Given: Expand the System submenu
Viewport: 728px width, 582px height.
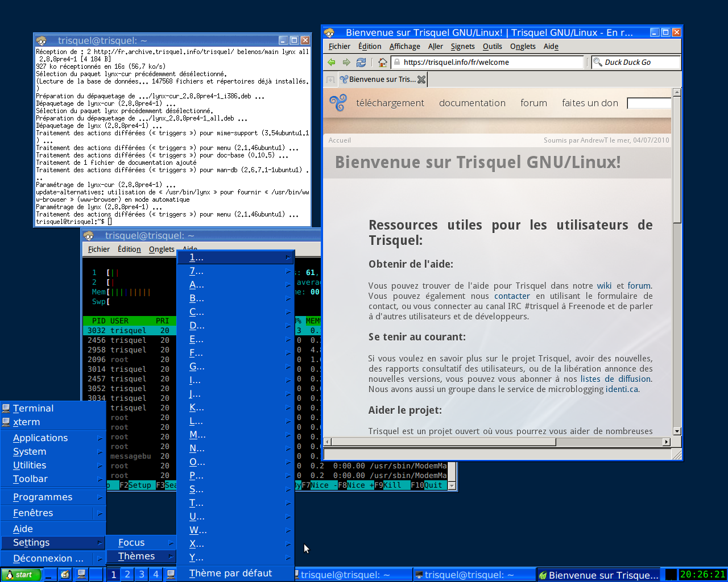Looking at the screenshot, I should coord(53,451).
